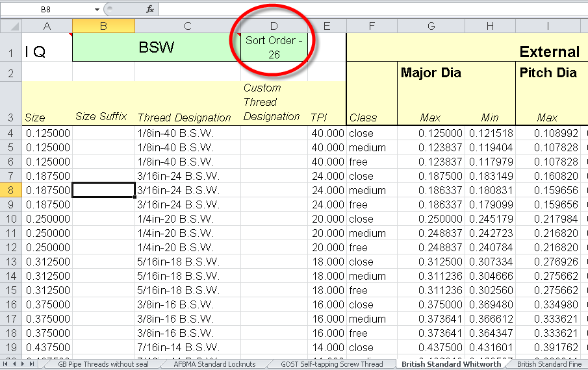588x370 pixels.
Task: Select column D header
Action: 274,26
